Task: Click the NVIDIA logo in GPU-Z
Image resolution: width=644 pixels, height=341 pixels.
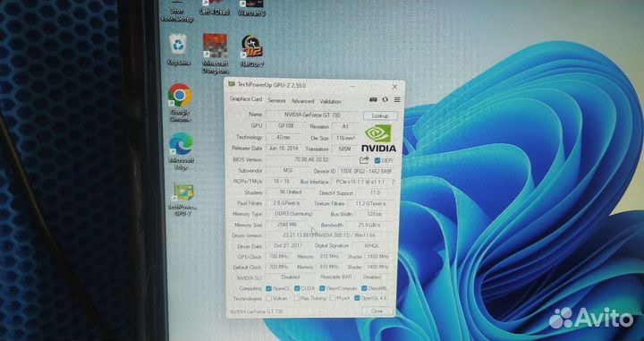Action: tap(378, 139)
